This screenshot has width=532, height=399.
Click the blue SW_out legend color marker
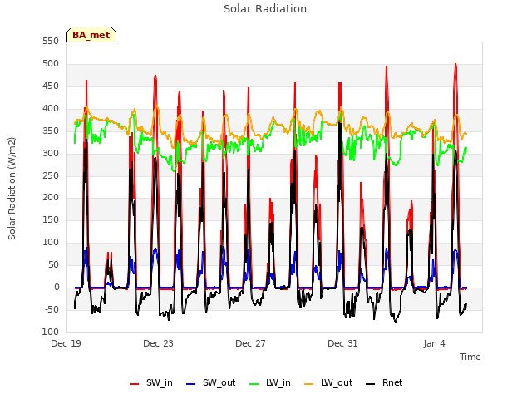click(191, 384)
